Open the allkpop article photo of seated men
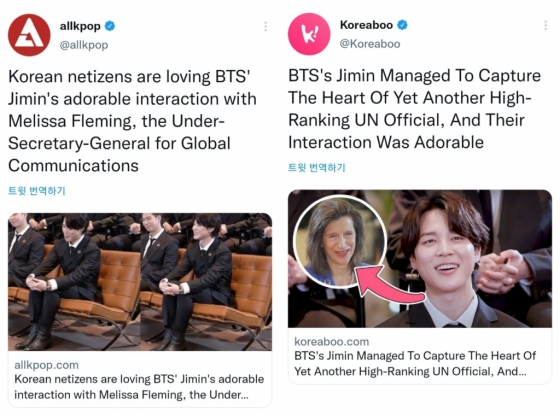The width and height of the screenshot is (560, 416). click(x=140, y=282)
